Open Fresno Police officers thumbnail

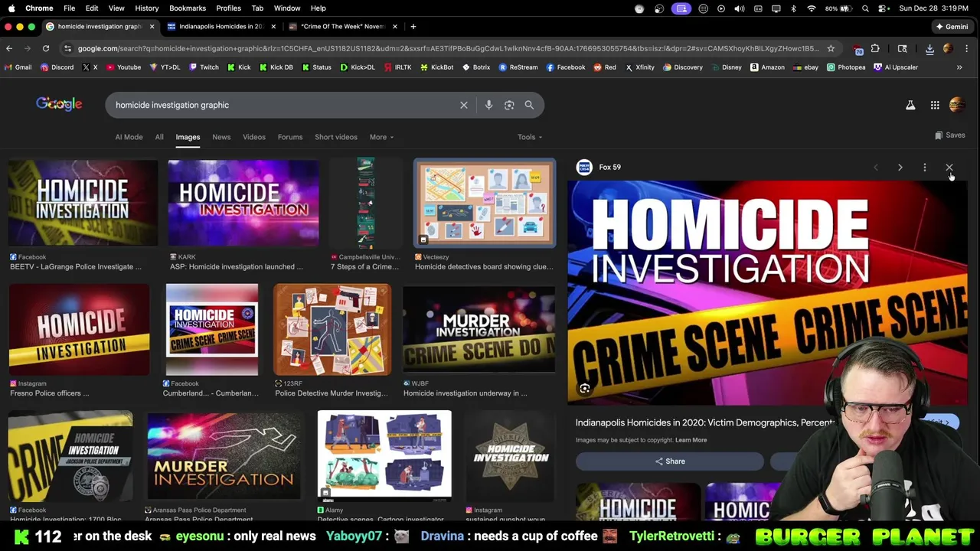click(80, 329)
